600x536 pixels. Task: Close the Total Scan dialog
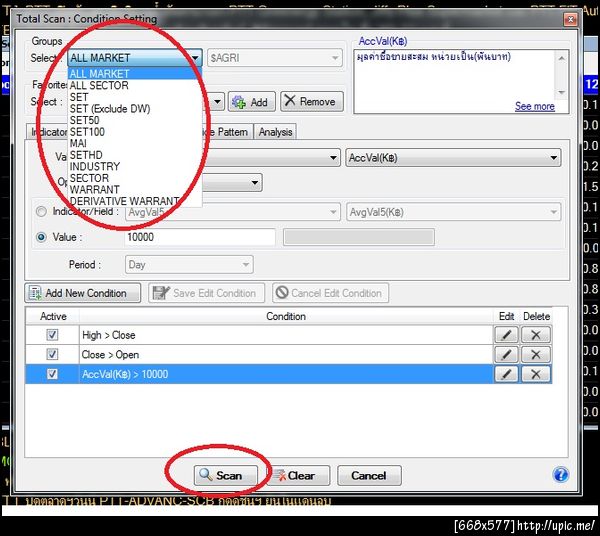[570, 19]
